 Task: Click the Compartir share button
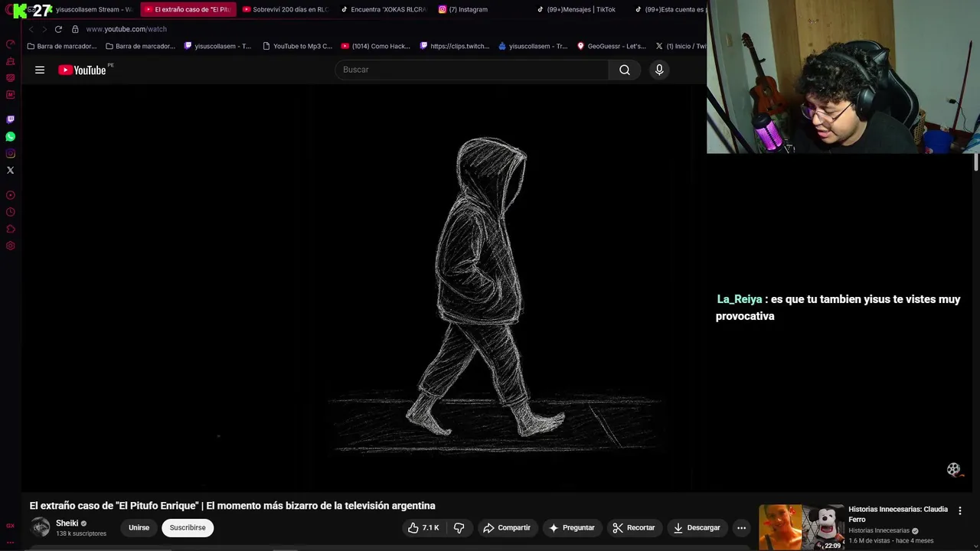click(507, 527)
